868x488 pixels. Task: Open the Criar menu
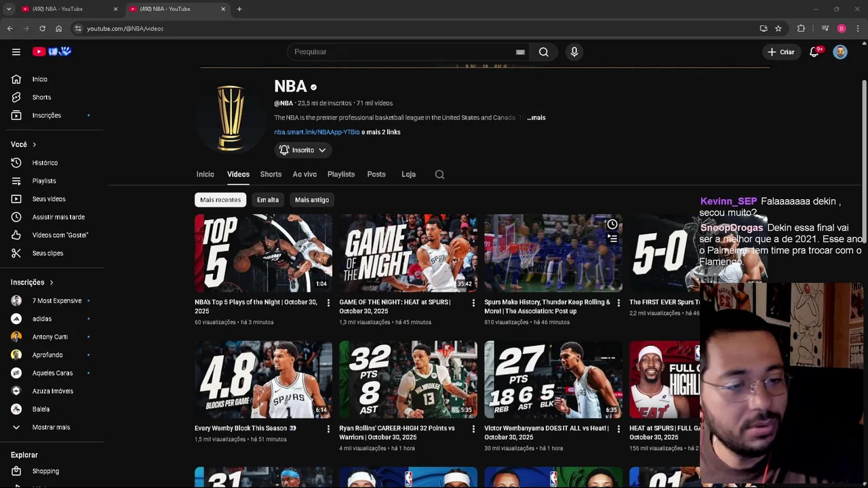tap(781, 52)
